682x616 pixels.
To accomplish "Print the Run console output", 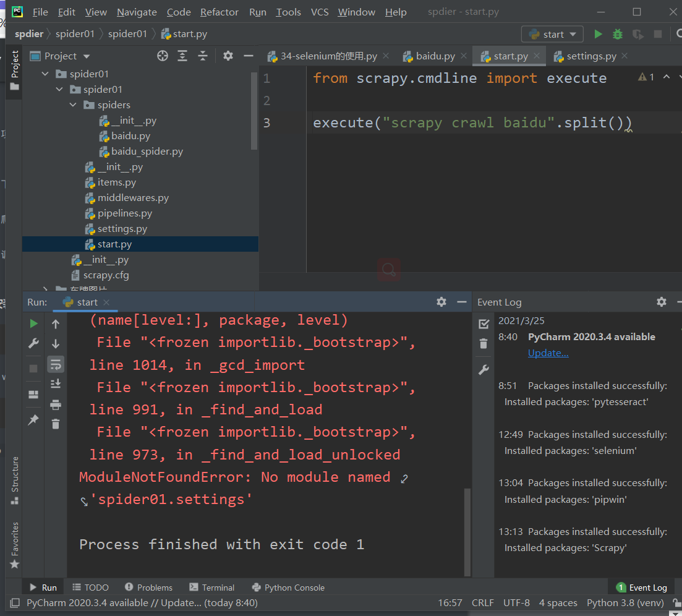I will tap(56, 405).
